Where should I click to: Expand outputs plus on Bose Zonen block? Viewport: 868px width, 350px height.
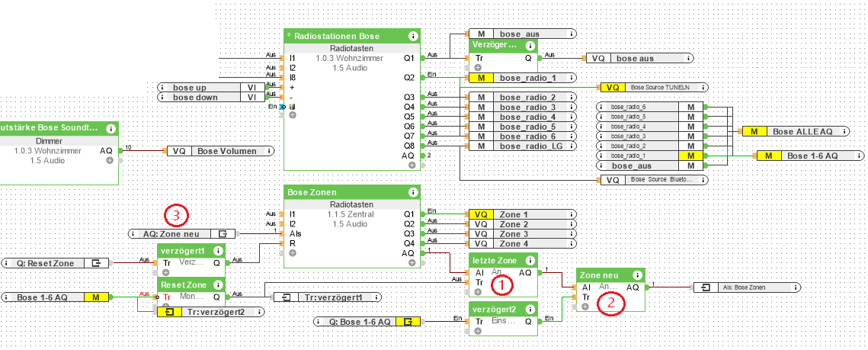[x=412, y=262]
